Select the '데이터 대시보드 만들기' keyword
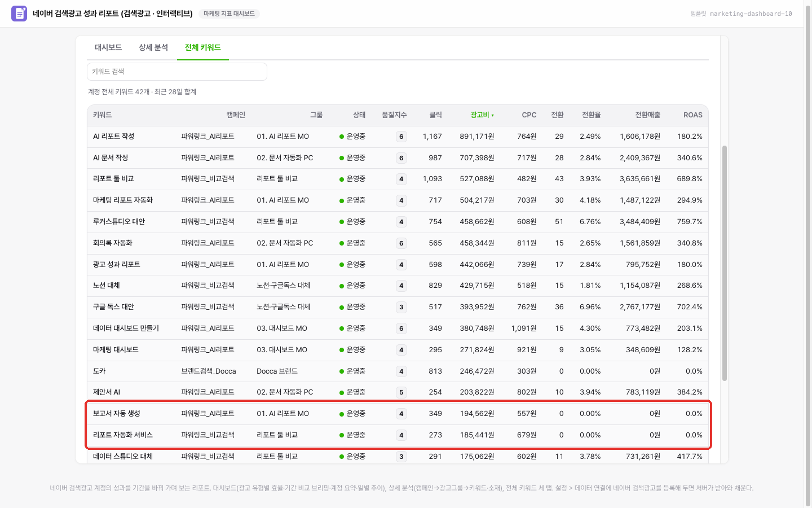812x508 pixels. pyautogui.click(x=126, y=329)
